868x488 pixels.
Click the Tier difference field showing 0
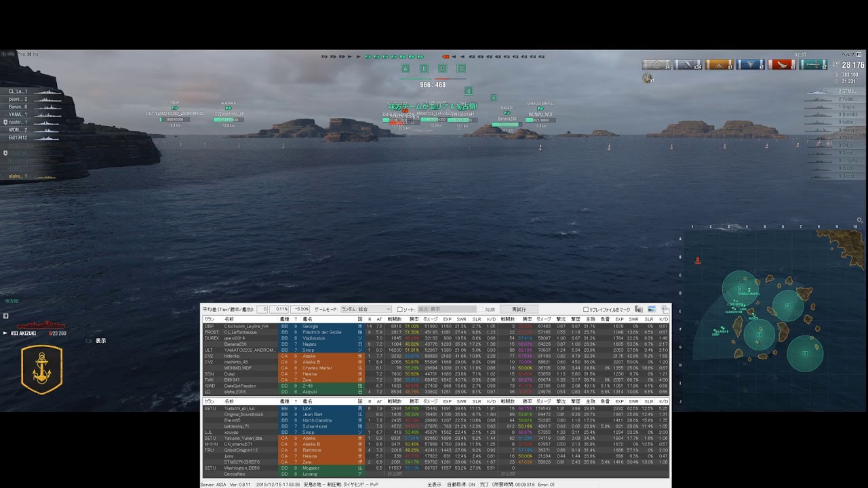(262, 309)
